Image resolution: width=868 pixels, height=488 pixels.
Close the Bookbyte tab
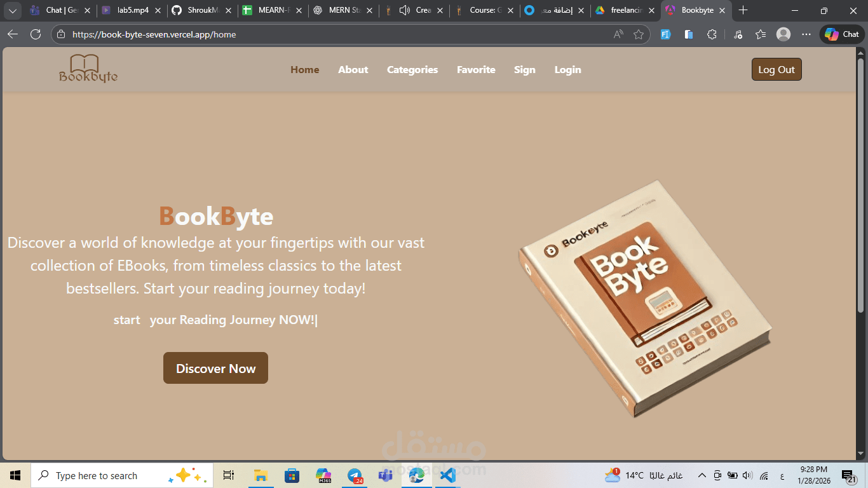tap(722, 11)
